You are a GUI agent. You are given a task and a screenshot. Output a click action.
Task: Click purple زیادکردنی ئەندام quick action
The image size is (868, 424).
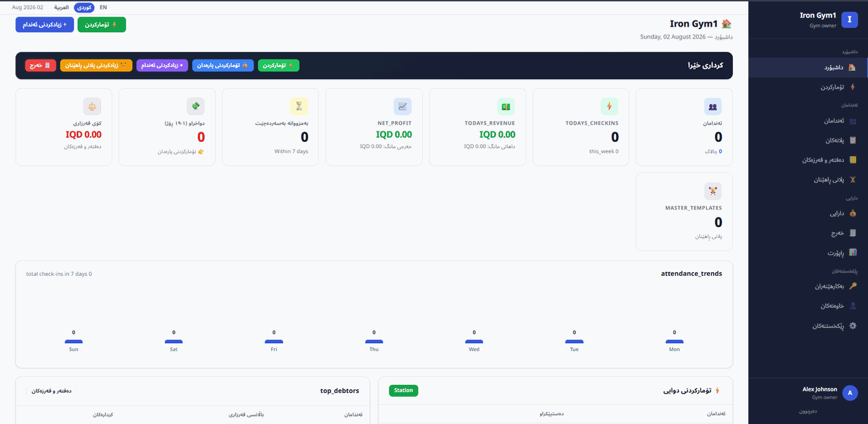click(162, 65)
